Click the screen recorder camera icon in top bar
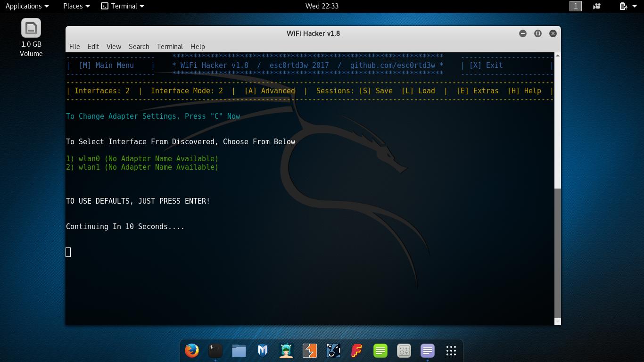The image size is (644, 362). 597,6
